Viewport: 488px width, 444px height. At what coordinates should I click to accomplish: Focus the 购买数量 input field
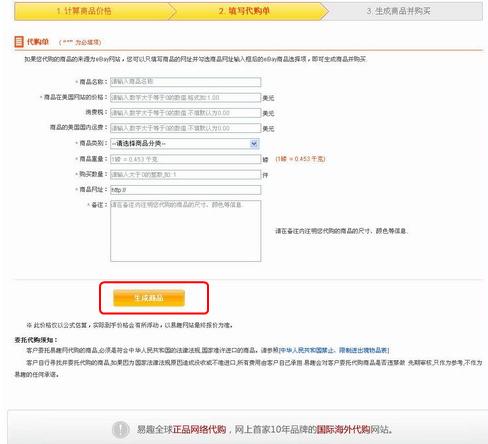coord(186,175)
